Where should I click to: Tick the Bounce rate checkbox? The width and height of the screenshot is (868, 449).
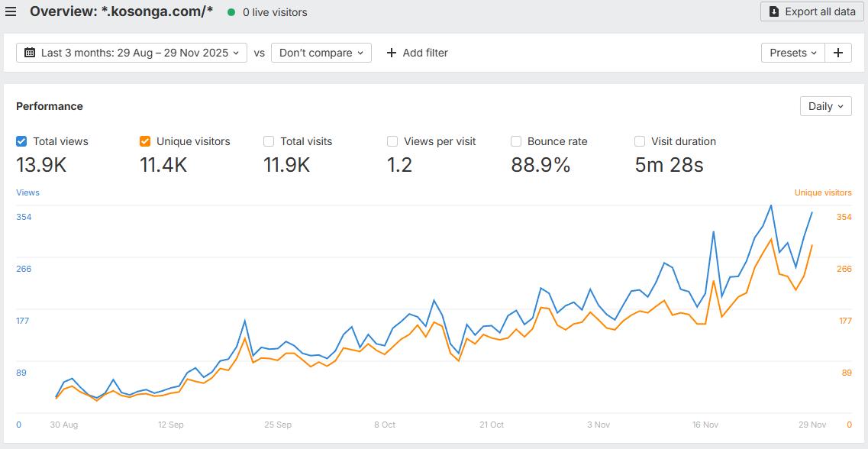(516, 142)
